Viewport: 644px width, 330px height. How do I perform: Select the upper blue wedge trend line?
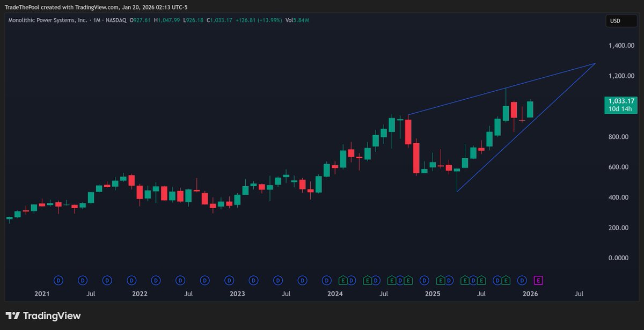click(x=502, y=89)
